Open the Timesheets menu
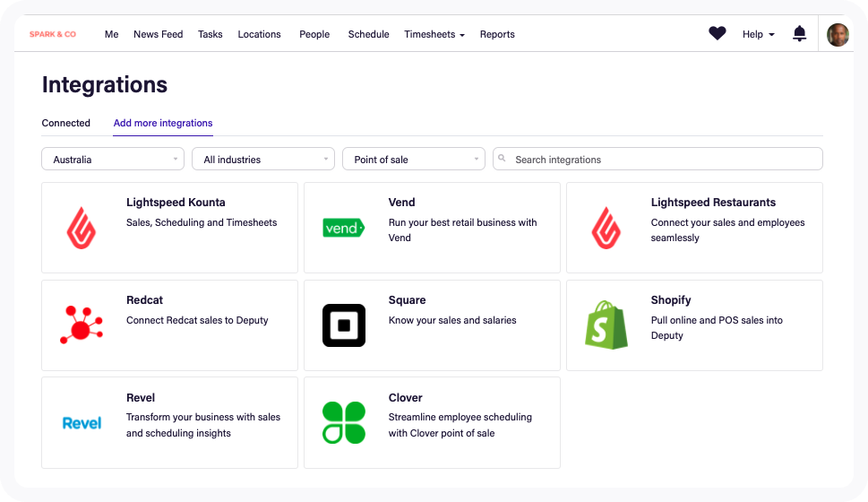Screen dimensions: 868x502 coord(434,34)
